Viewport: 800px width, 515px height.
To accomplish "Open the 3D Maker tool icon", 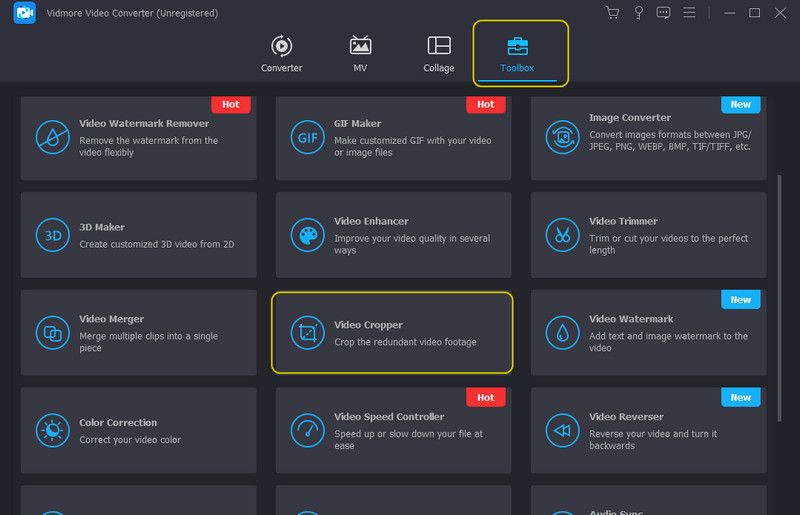I will (x=52, y=235).
